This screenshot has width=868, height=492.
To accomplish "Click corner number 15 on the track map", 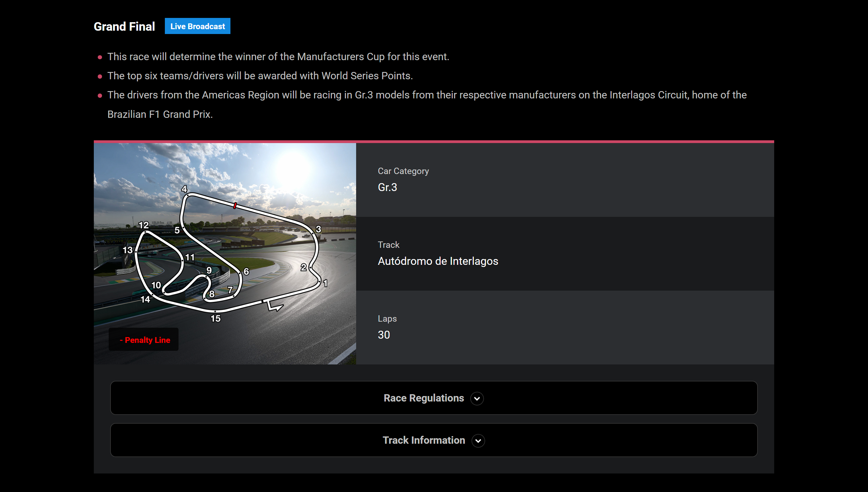I will tap(216, 318).
